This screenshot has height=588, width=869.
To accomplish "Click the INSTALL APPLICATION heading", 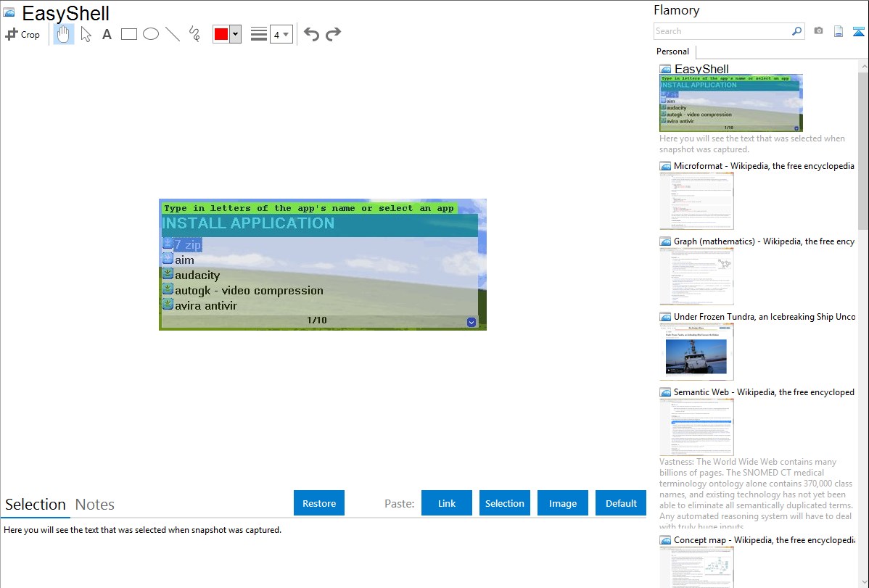I will (x=248, y=223).
